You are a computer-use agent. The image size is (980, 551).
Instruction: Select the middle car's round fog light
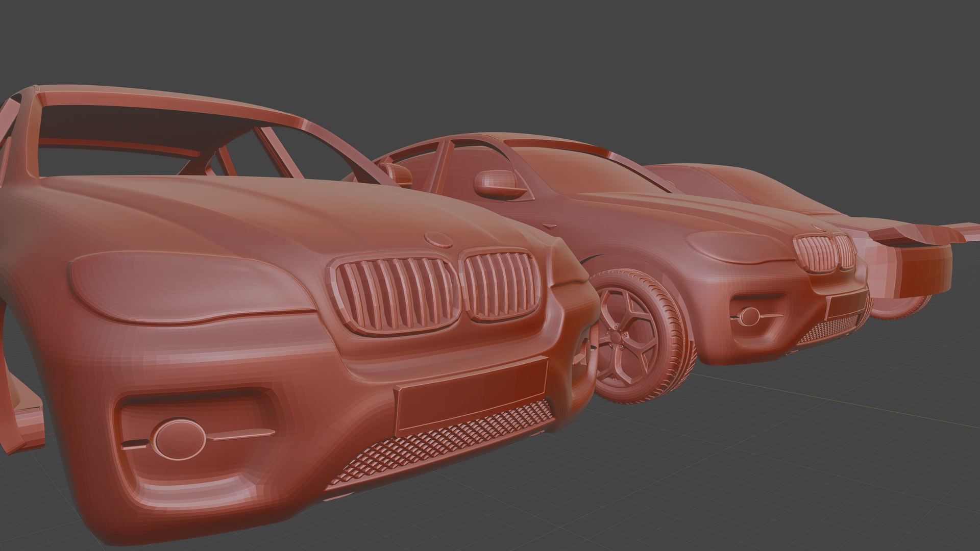pyautogui.click(x=749, y=316)
